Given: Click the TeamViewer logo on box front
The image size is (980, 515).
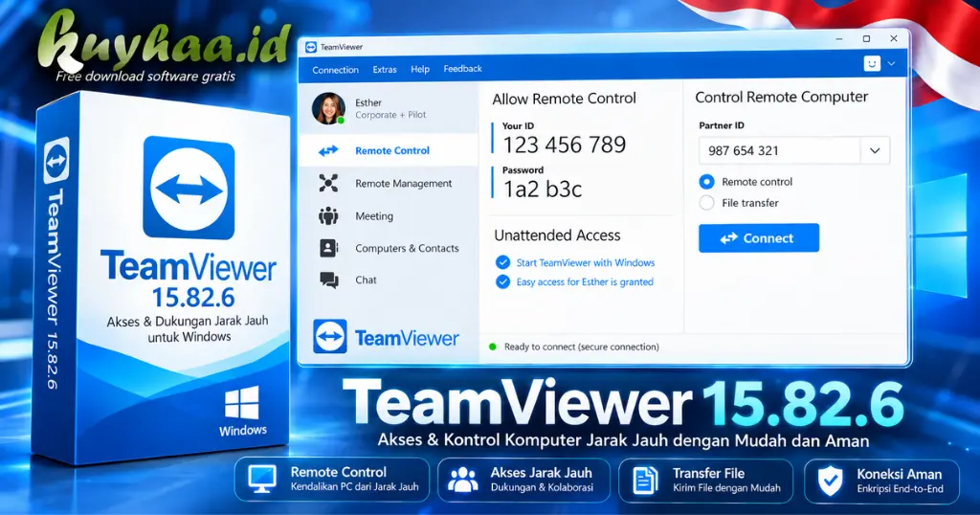Looking at the screenshot, I should (189, 189).
